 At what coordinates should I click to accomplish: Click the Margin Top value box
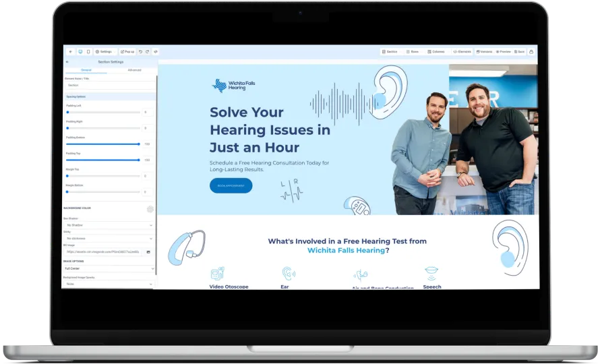(148, 176)
